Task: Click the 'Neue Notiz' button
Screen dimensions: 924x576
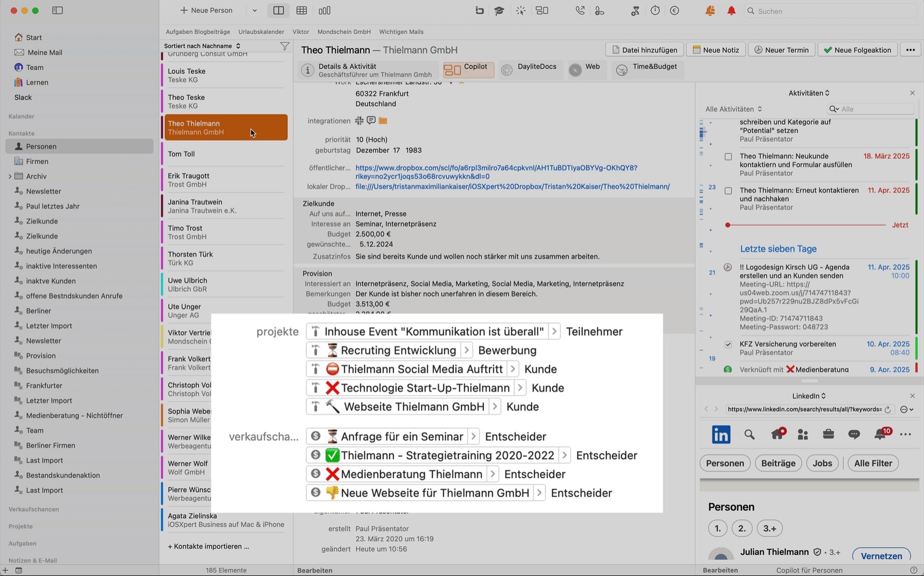Action: click(716, 50)
